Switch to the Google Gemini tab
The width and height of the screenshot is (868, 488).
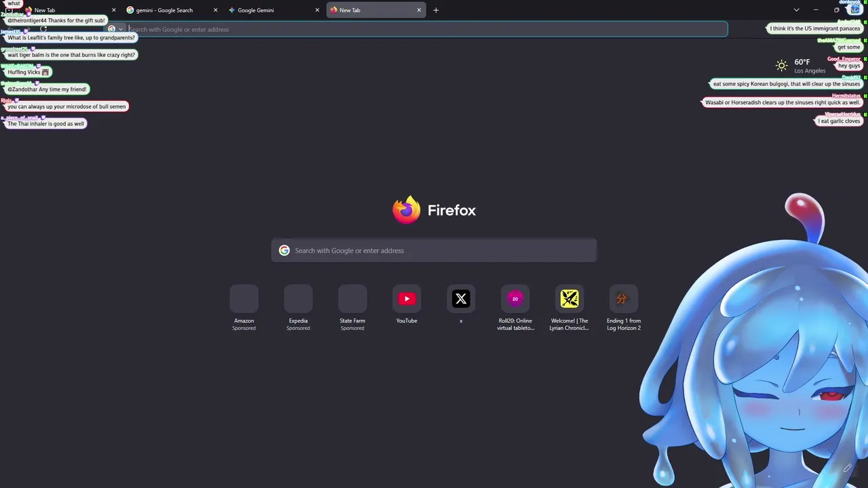click(273, 10)
